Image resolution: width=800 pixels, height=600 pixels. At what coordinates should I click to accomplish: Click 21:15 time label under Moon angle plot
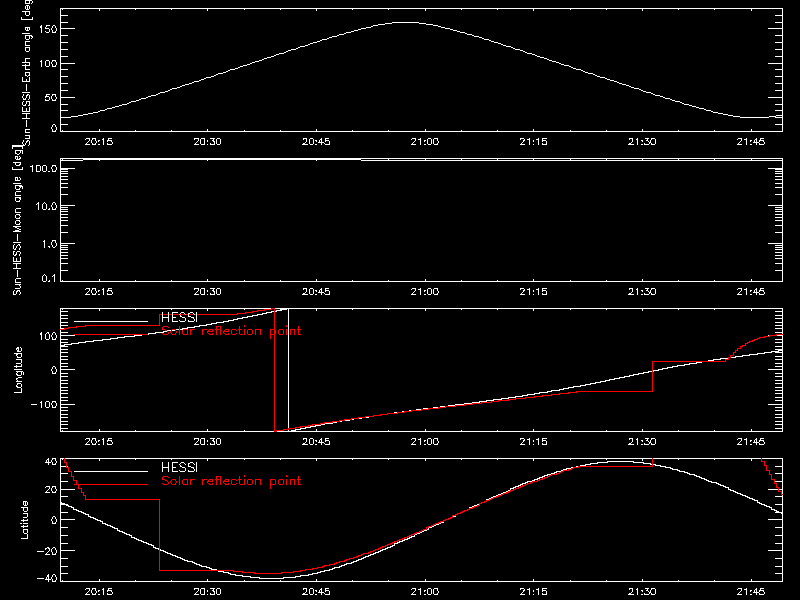pos(533,292)
